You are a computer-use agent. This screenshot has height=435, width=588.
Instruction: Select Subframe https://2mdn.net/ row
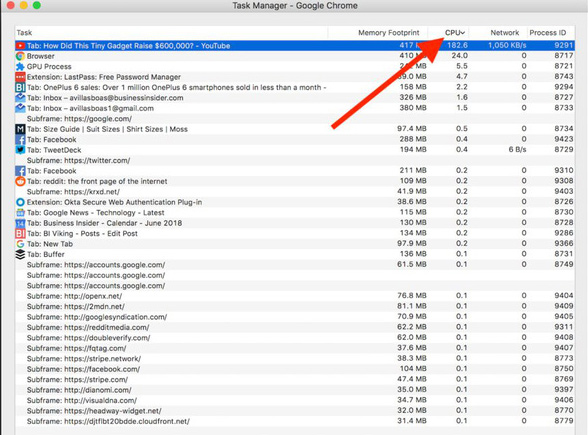pyautogui.click(x=295, y=306)
